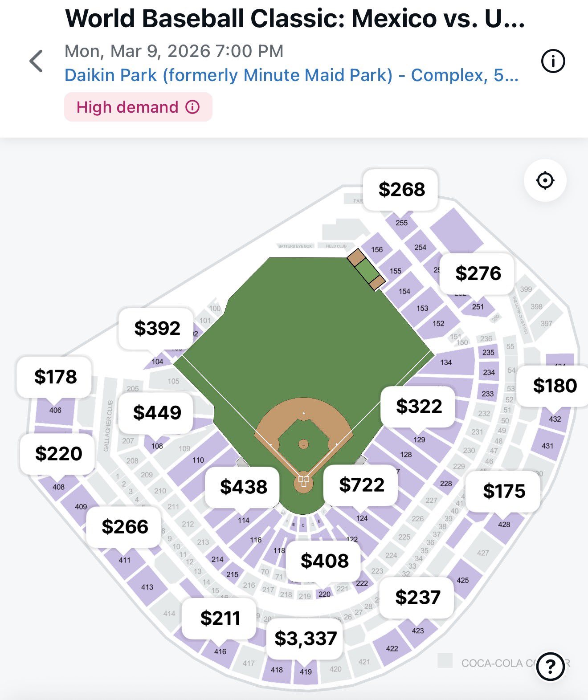Open the event info icon
The width and height of the screenshot is (588, 700).
click(553, 61)
